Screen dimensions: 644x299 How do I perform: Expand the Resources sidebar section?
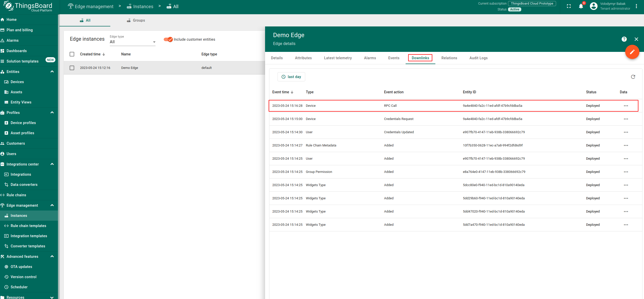(52, 297)
